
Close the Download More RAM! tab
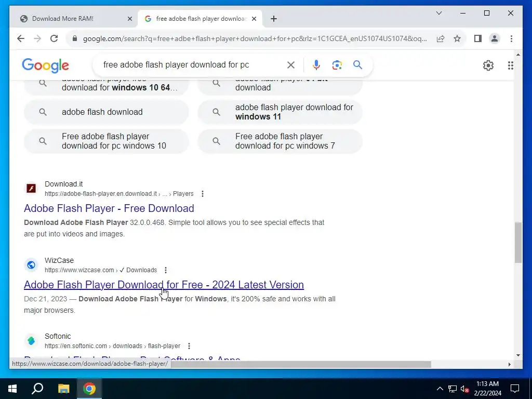(129, 19)
